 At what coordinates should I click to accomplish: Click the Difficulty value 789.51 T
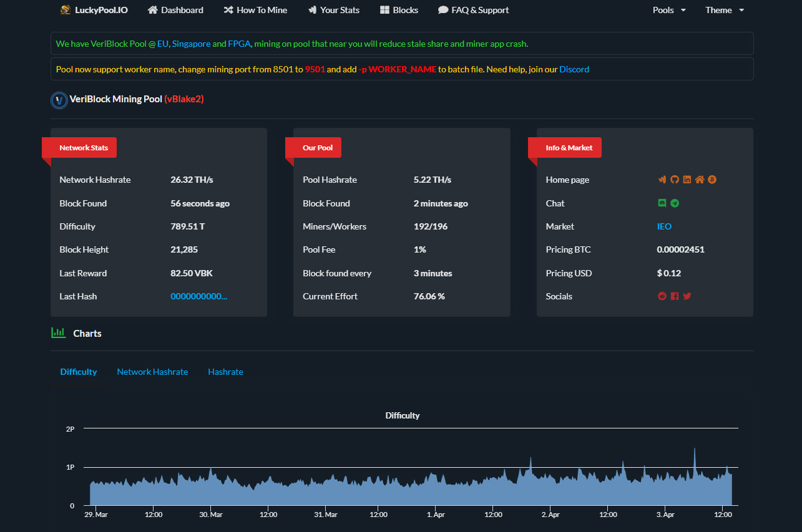(x=187, y=226)
